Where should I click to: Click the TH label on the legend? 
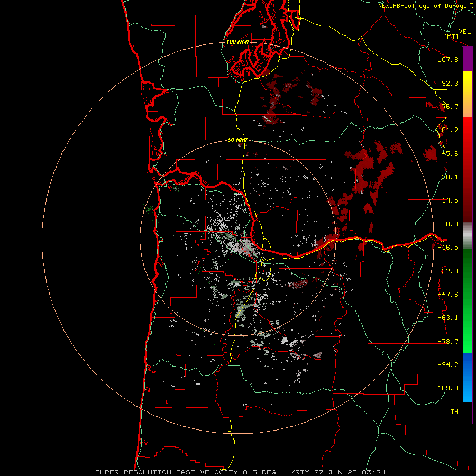[454, 412]
